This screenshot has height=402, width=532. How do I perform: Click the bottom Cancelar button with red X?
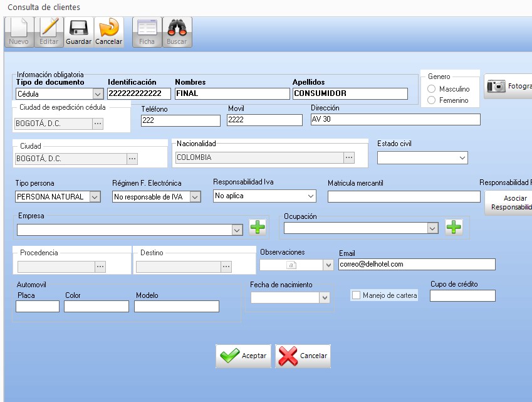tap(303, 356)
